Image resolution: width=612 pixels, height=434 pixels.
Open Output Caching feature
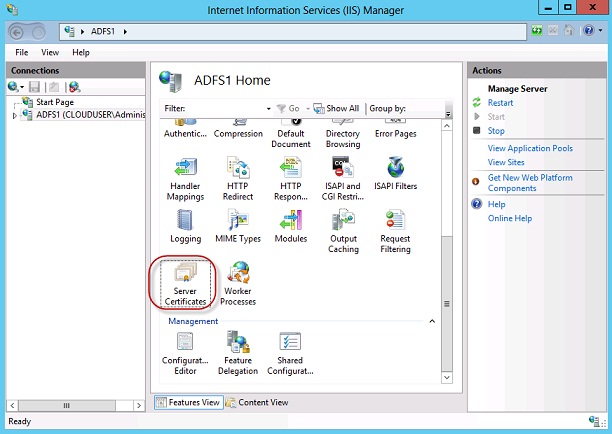click(x=343, y=231)
